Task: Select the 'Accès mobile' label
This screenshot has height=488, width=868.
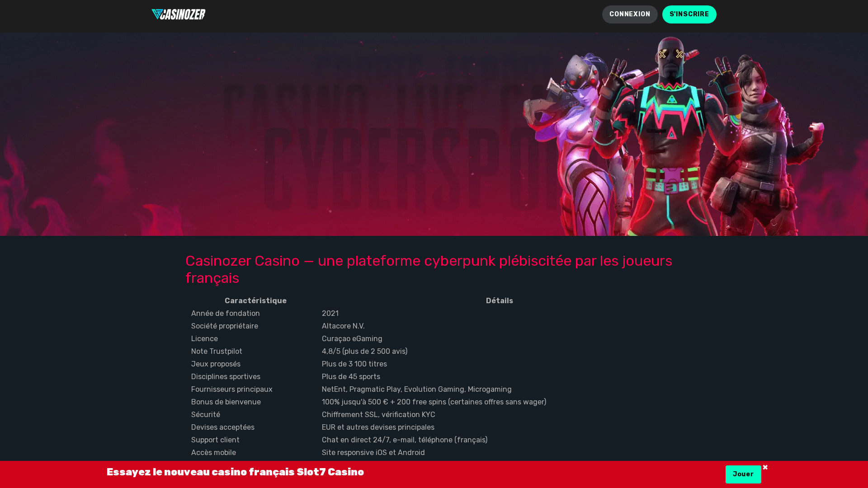Action: 213,453
